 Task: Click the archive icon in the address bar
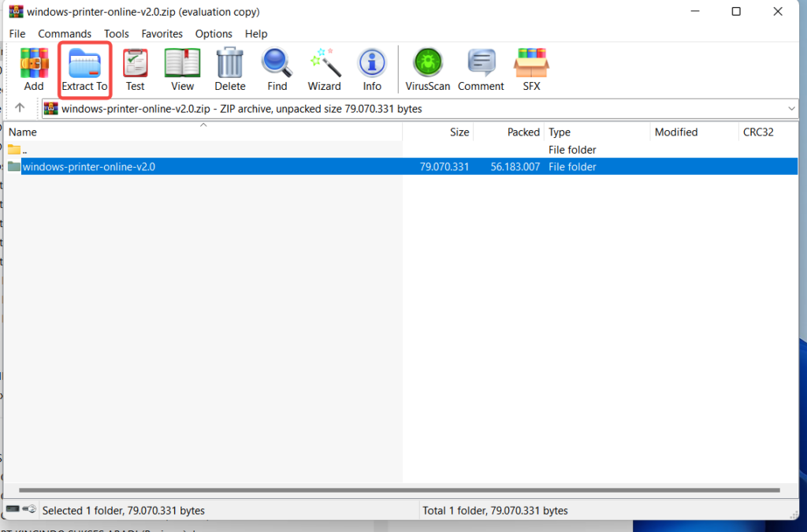tap(51, 109)
